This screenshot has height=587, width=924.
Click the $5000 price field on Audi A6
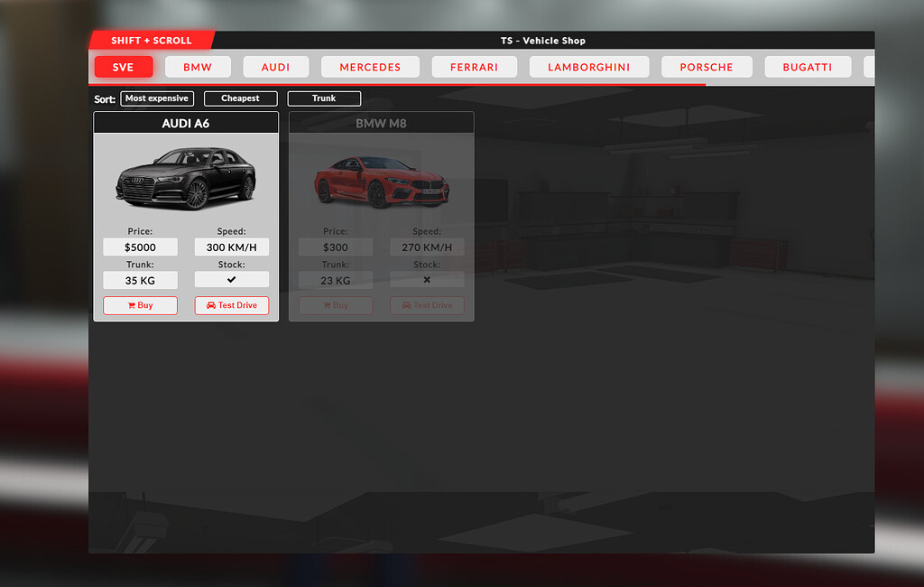pyautogui.click(x=140, y=247)
